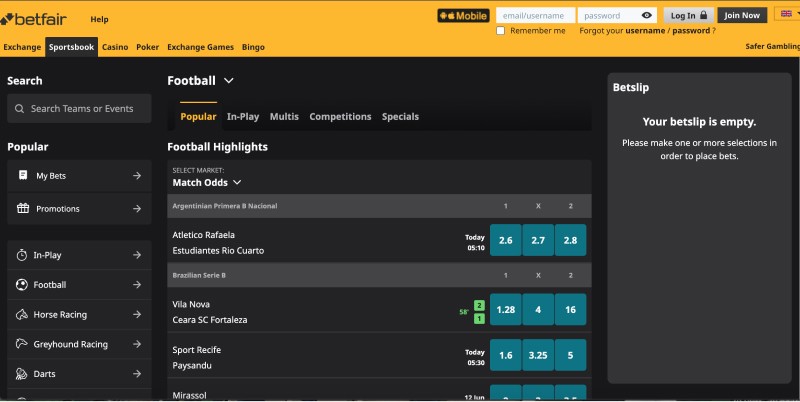Image resolution: width=800 pixels, height=402 pixels.
Task: Open the Poker tab
Action: pyautogui.click(x=147, y=47)
